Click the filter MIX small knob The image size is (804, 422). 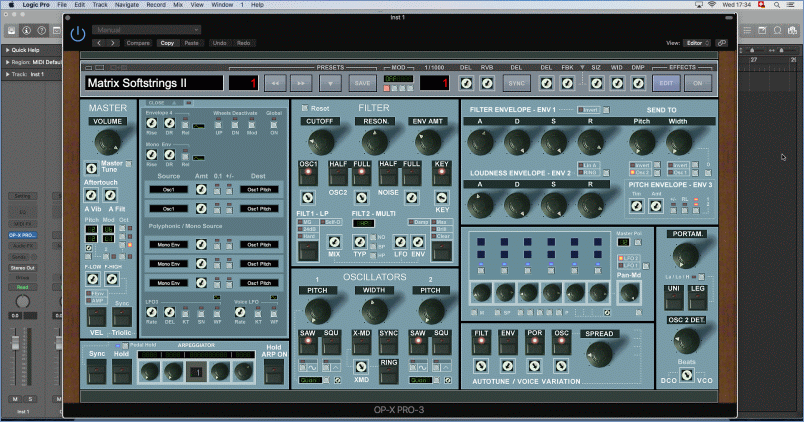[334, 242]
